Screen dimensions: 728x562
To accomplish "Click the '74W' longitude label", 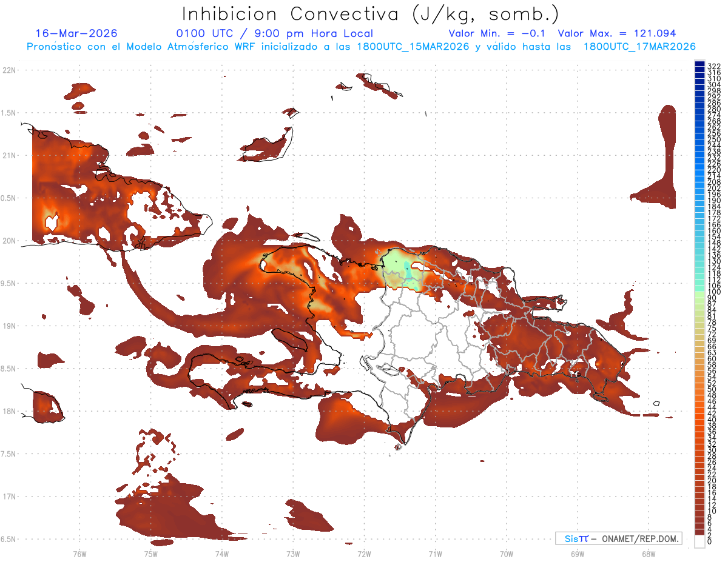I will click(x=221, y=554).
